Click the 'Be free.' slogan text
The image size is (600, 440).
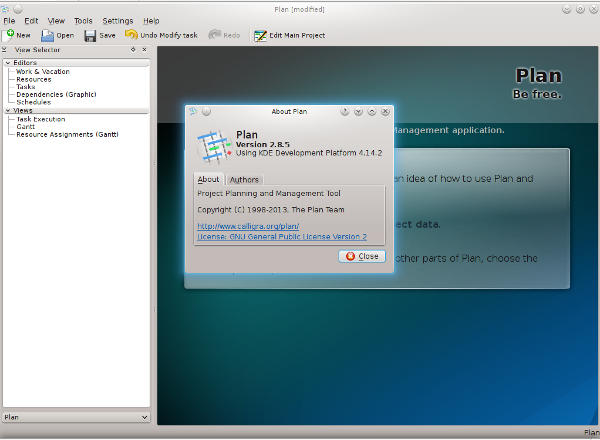pos(537,94)
